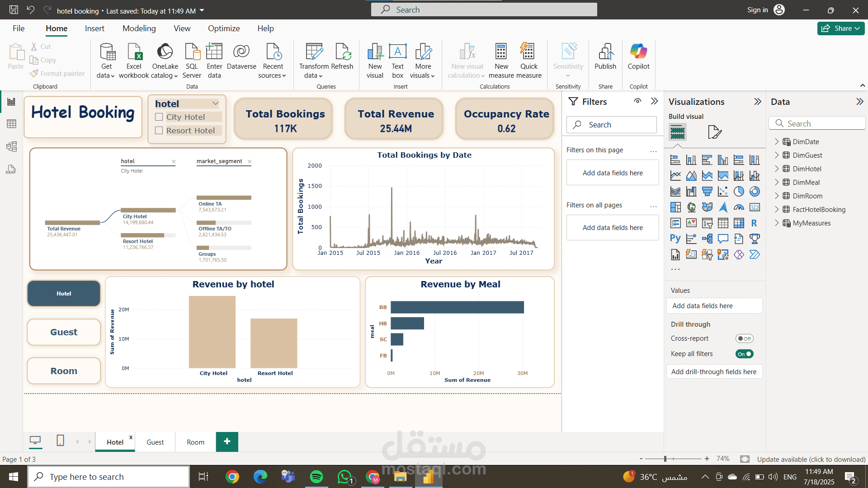868x488 pixels.
Task: Create a Quick measure
Action: click(528, 61)
